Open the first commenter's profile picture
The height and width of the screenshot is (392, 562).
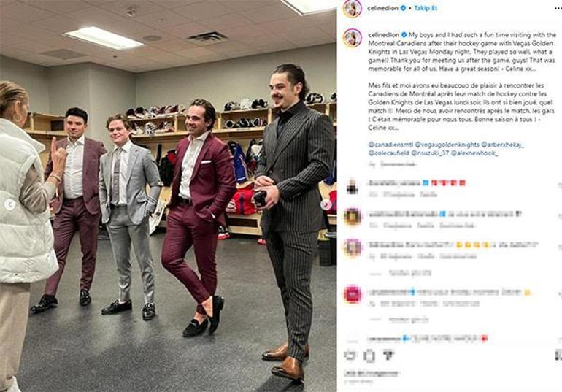pos(353,187)
